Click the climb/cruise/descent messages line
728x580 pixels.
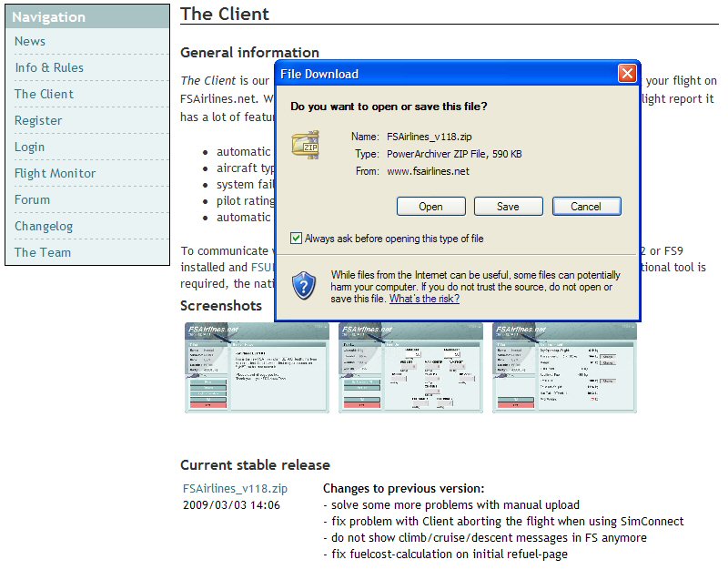pos(485,538)
